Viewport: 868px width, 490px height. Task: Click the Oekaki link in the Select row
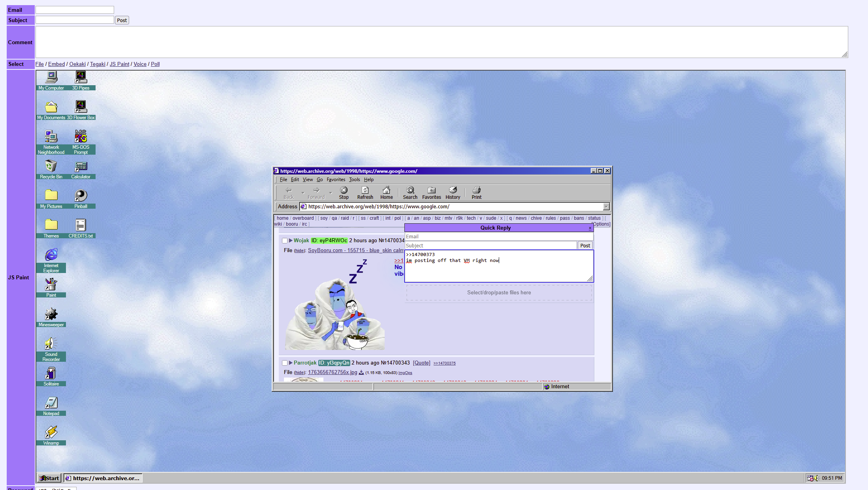pos(77,64)
